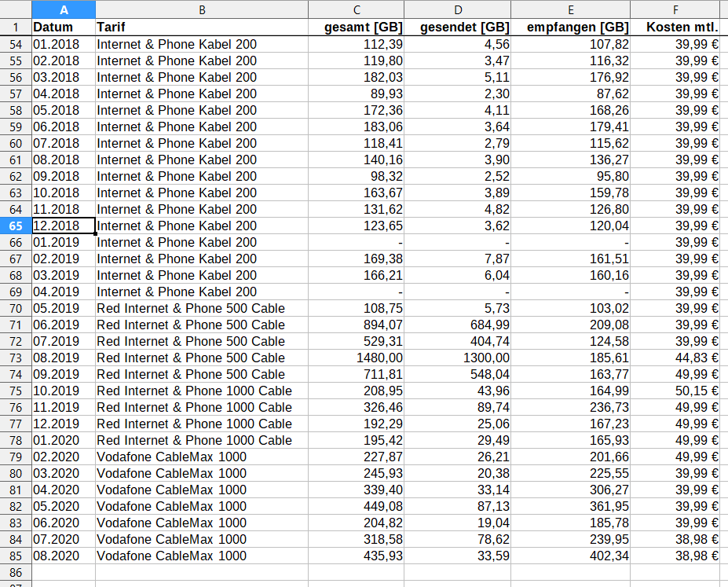Select row 1 header
Screen dimensions: 728x587
click(16, 28)
